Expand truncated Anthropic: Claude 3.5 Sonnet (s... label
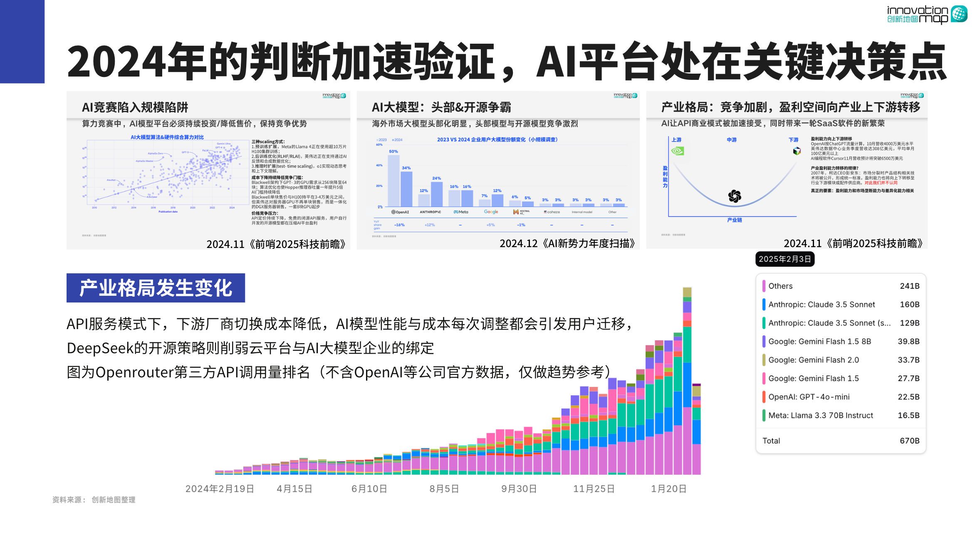 (830, 323)
